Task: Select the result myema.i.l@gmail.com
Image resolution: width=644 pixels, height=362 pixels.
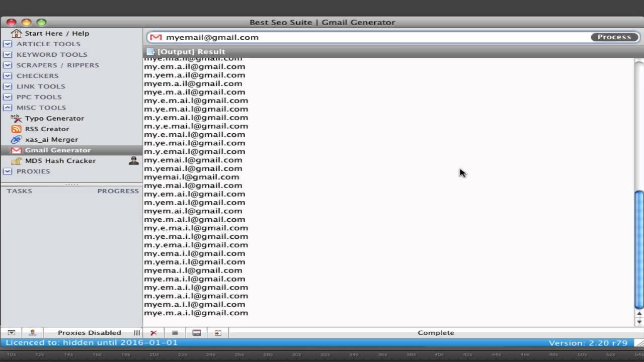Action: pos(193,270)
